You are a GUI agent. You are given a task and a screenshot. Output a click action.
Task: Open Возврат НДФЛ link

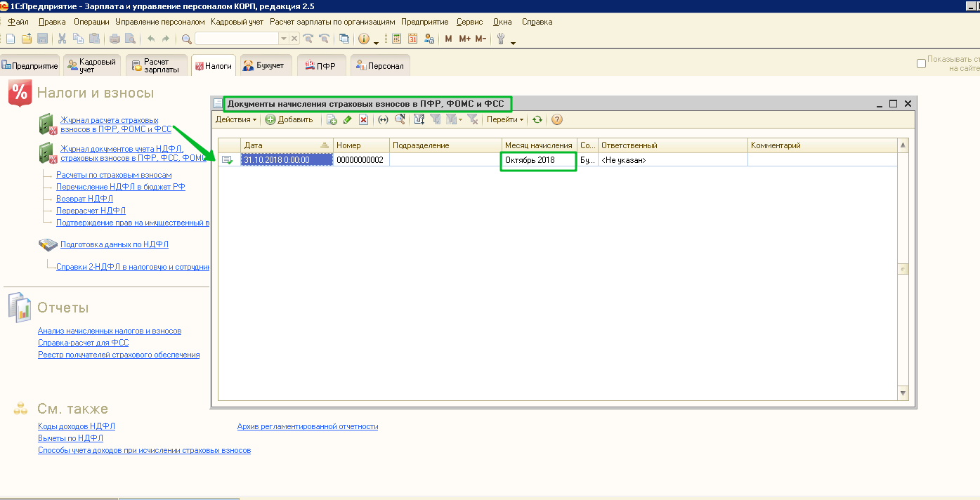[84, 199]
